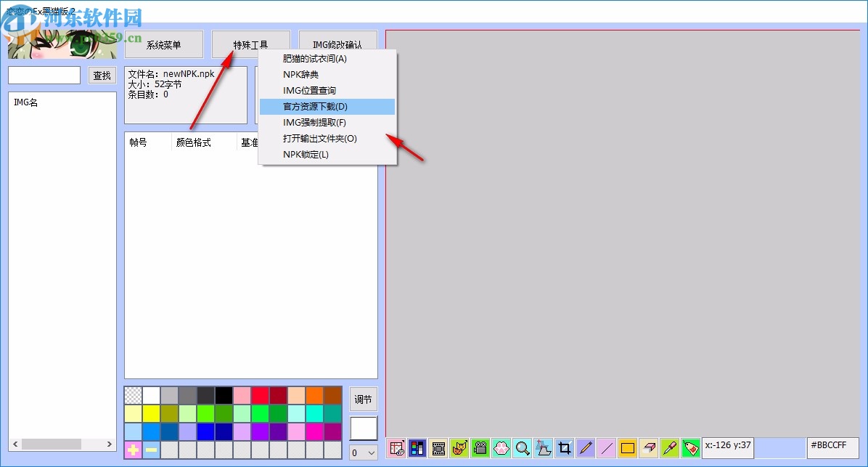Click the 系统菜单 button
The width and height of the screenshot is (868, 467).
pyautogui.click(x=164, y=44)
